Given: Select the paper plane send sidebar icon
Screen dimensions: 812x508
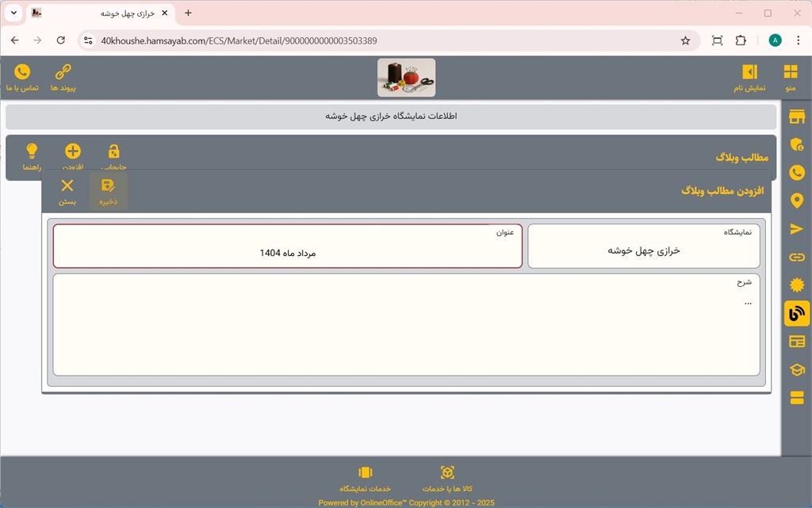Looking at the screenshot, I should point(797,229).
